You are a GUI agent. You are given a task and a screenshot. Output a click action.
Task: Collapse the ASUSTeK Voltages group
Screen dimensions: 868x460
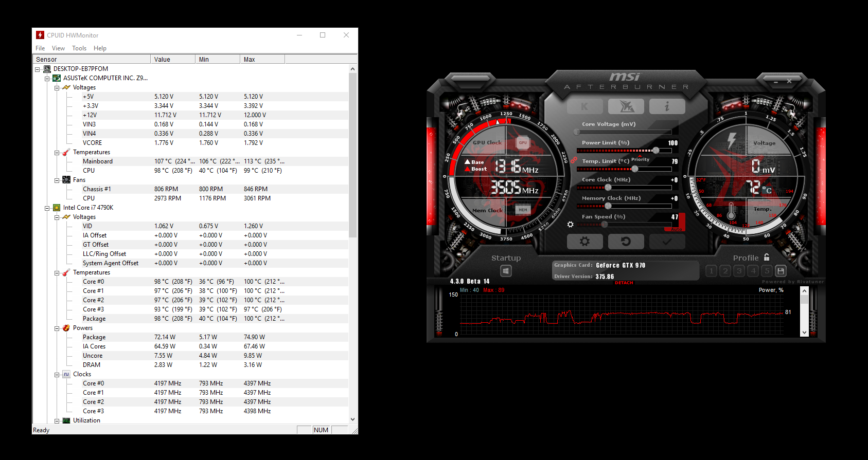pyautogui.click(x=57, y=87)
